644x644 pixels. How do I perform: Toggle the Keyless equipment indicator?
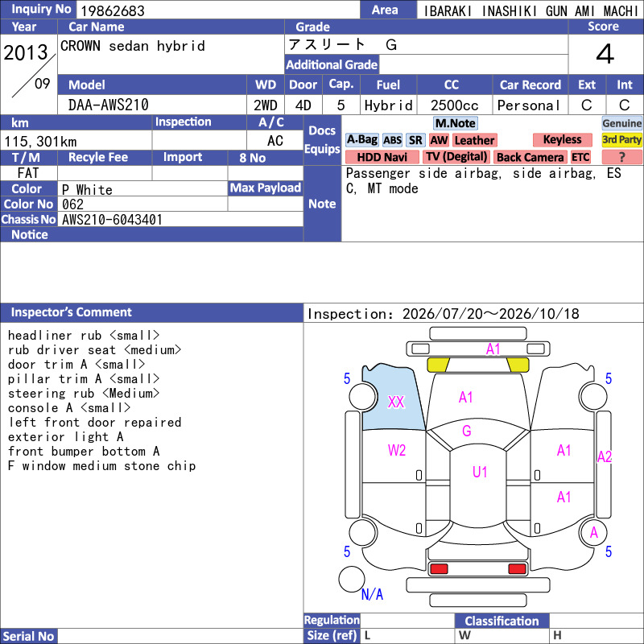coord(562,139)
